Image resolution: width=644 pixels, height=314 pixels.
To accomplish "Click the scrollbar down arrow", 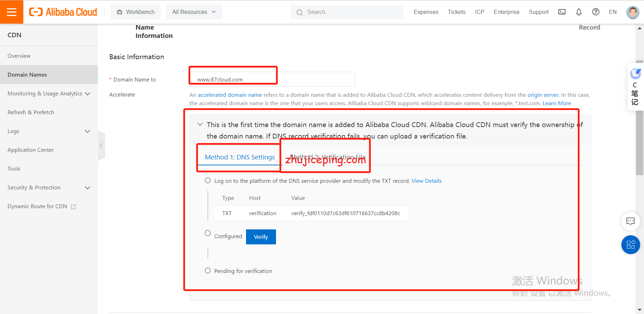I will click(640, 310).
